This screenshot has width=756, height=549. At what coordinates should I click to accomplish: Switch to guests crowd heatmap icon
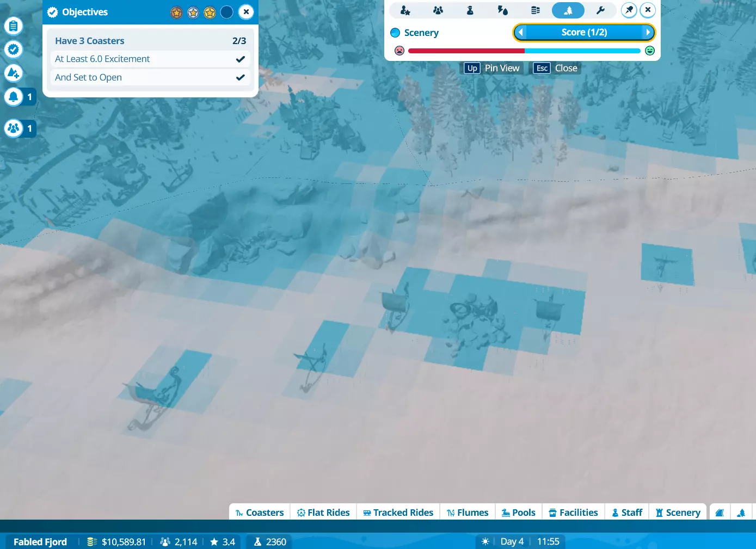pyautogui.click(x=438, y=10)
